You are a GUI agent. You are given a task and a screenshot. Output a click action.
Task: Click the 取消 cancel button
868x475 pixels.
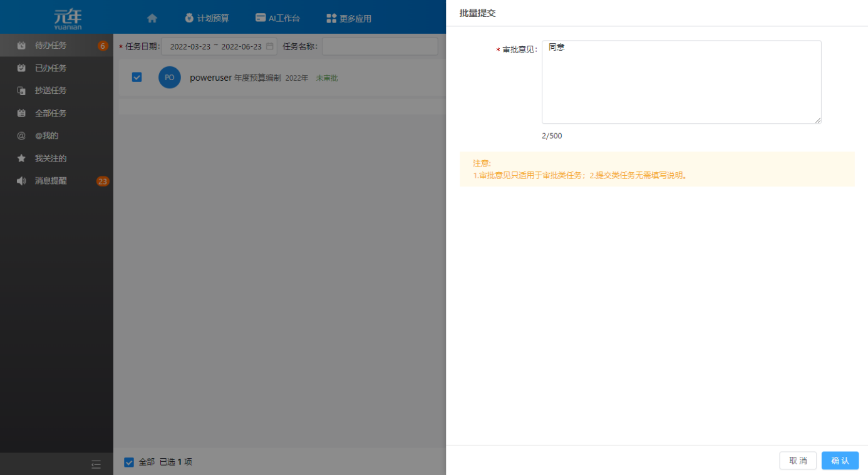coord(798,461)
